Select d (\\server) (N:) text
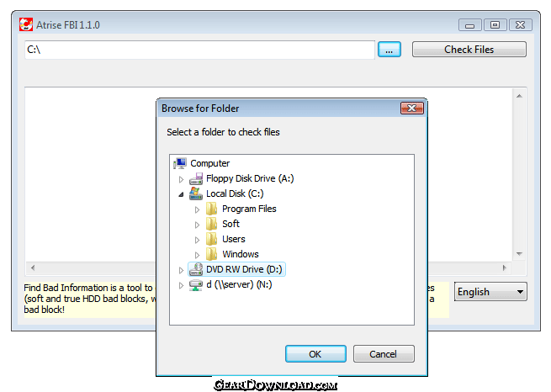 point(239,284)
